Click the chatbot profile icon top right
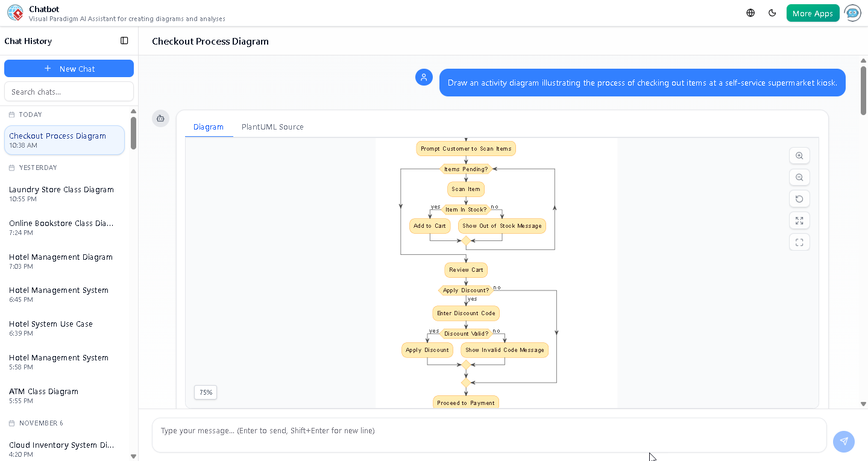The image size is (868, 461). 852,13
